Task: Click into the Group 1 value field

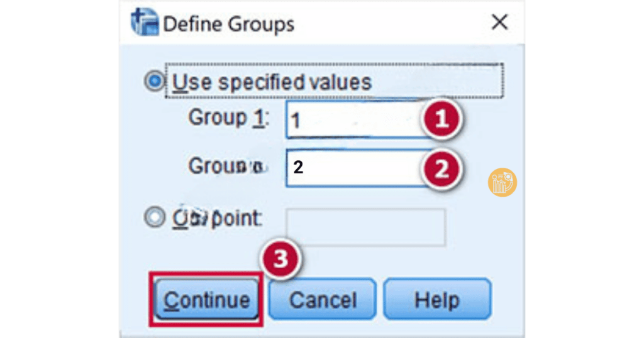Action: (x=352, y=120)
